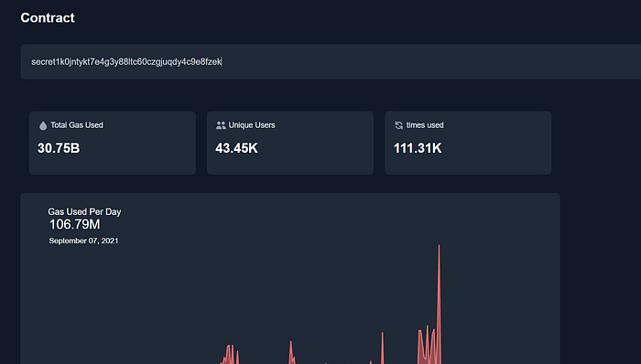This screenshot has height=364, width=641.
Task: Click the Total Gas Used label text
Action: coord(77,125)
